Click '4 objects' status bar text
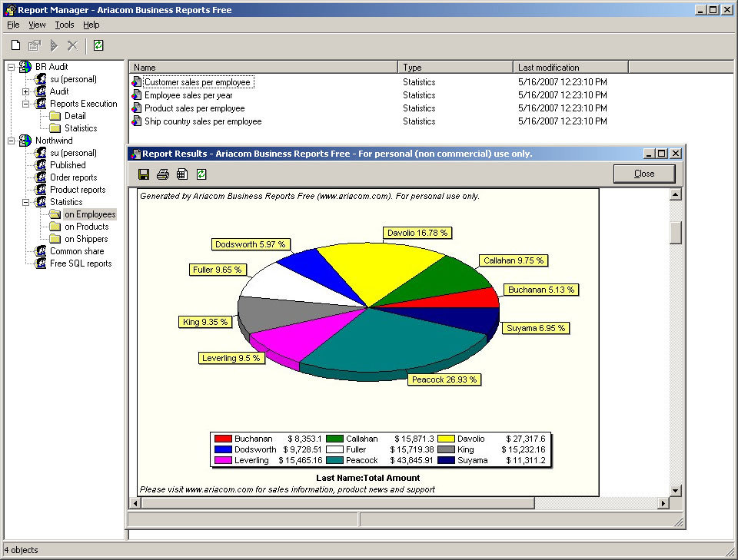The width and height of the screenshot is (738, 560). pos(22,550)
